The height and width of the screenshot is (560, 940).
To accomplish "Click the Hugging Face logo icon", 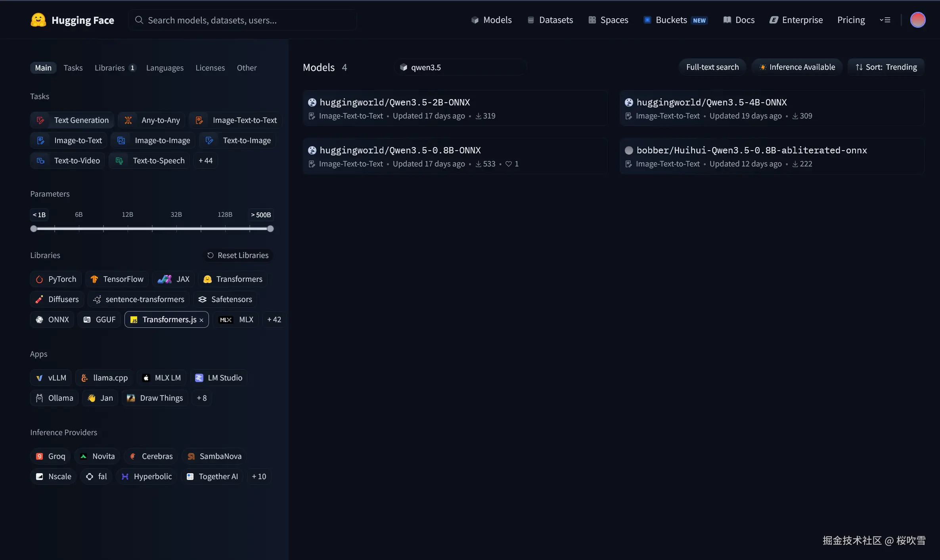I will (38, 20).
